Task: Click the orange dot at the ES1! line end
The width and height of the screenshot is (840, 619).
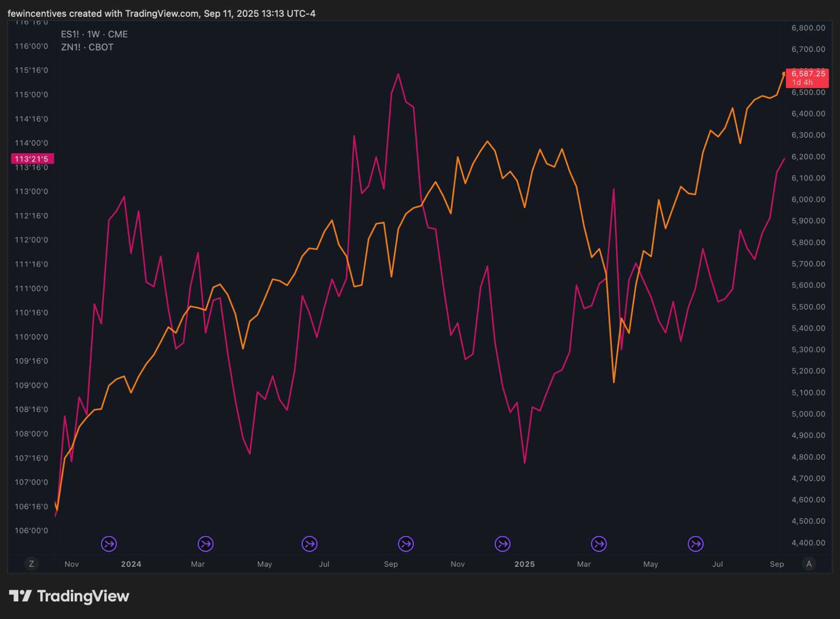Action: 784,74
